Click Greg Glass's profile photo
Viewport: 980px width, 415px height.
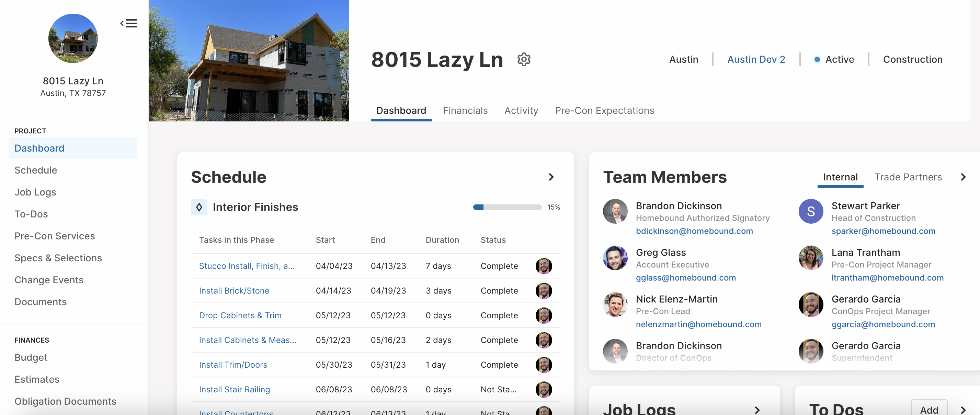click(x=615, y=258)
